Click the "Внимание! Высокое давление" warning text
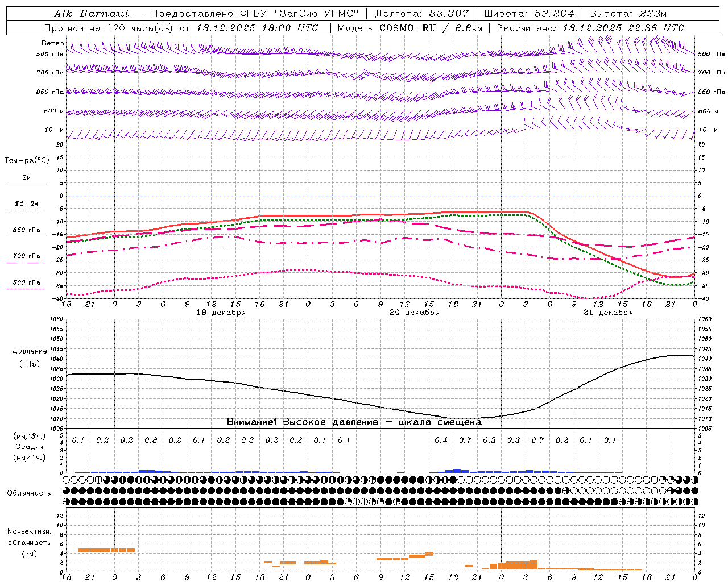The height and width of the screenshot is (582, 728). pos(302,422)
